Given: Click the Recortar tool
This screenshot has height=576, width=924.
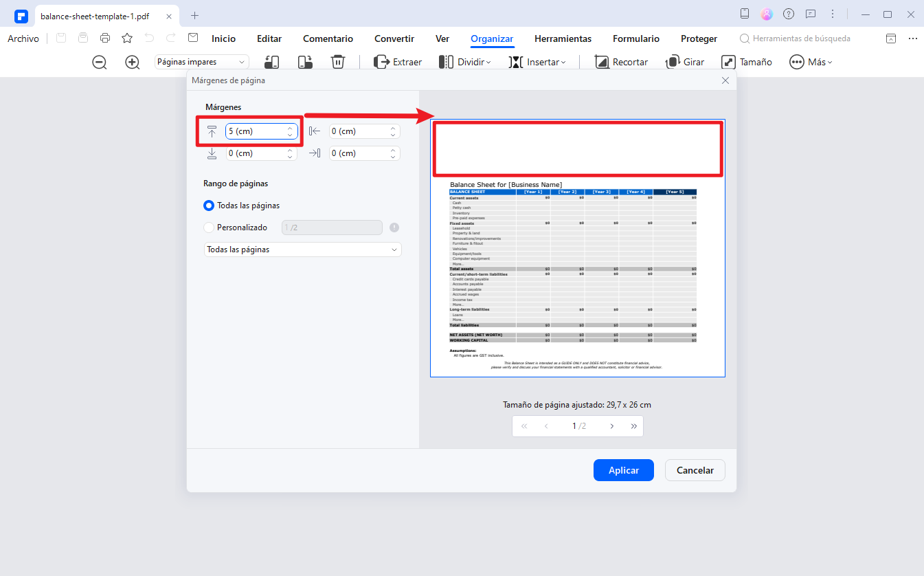Looking at the screenshot, I should click(x=621, y=62).
